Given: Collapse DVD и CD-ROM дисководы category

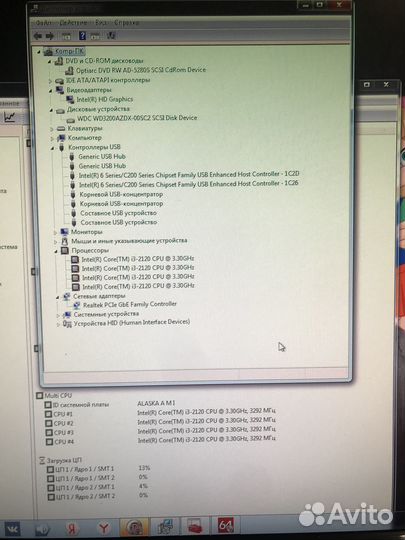Looking at the screenshot, I should pyautogui.click(x=50, y=61).
